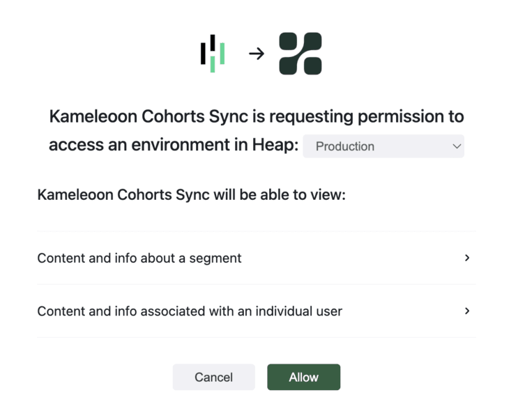Click the 'access an environment in Heap:' label
This screenshot has height=420, width=518.
[x=174, y=145]
